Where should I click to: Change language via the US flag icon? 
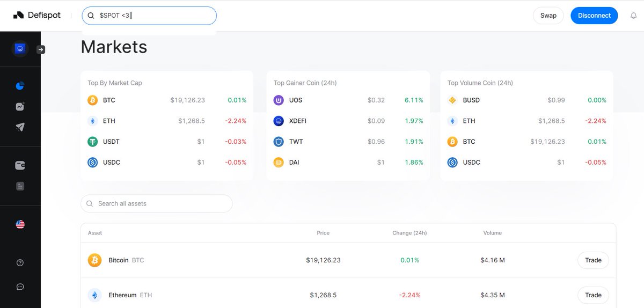(20, 224)
